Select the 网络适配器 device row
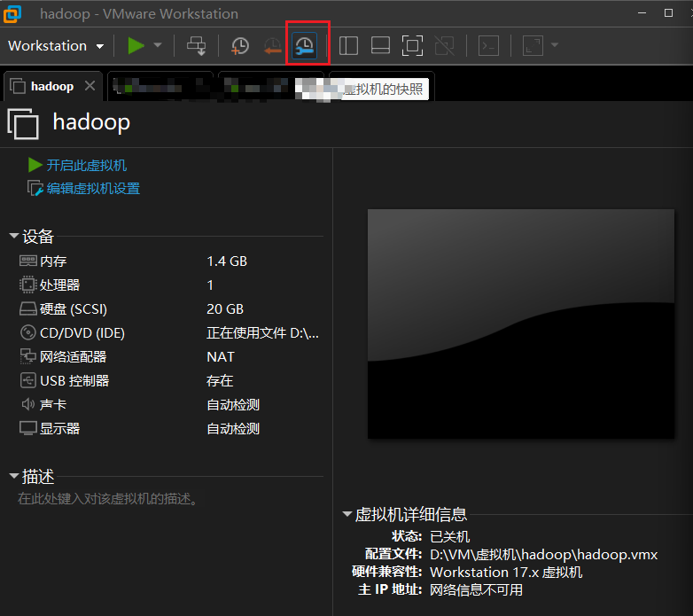This screenshot has width=693, height=616. point(170,356)
